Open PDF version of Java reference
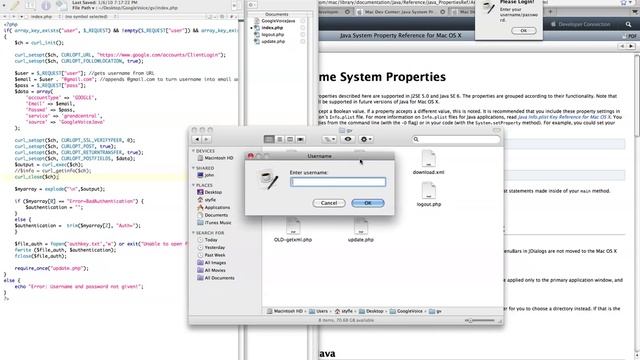Image resolution: width=640 pixels, height=360 pixels. [630, 36]
